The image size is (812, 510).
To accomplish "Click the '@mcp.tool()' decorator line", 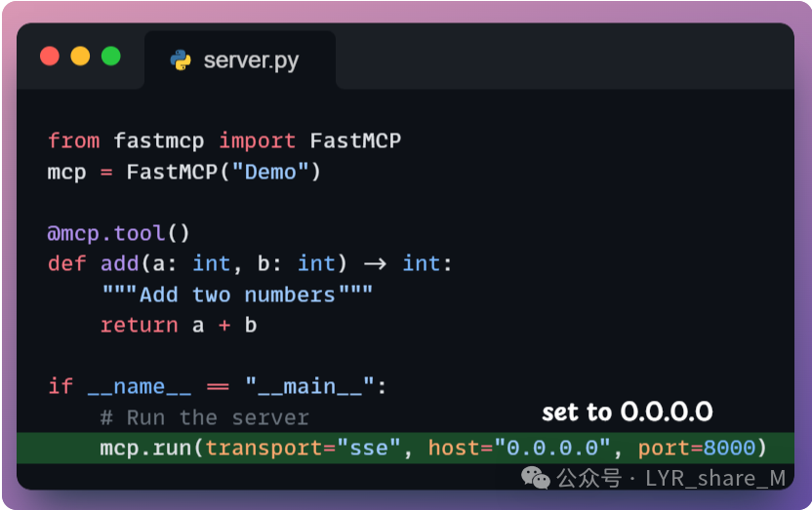I will (119, 233).
